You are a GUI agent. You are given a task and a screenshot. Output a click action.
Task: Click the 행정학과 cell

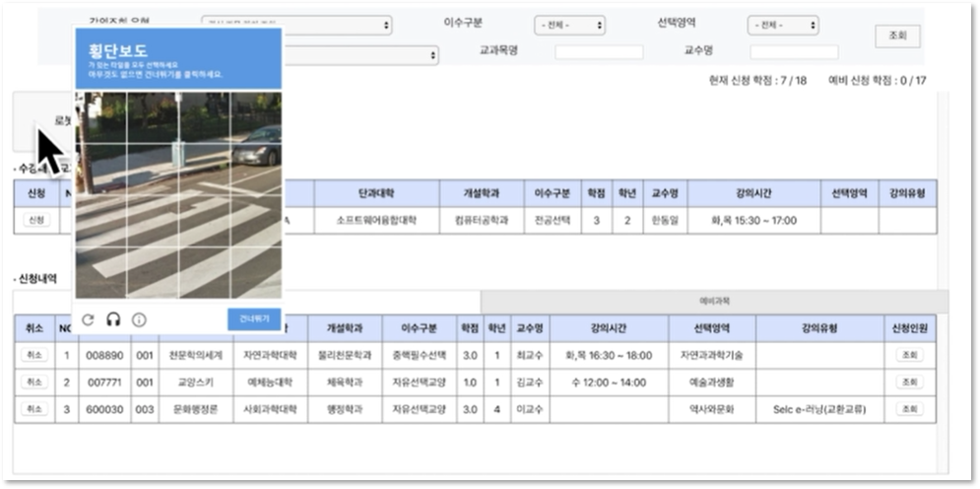click(x=345, y=409)
